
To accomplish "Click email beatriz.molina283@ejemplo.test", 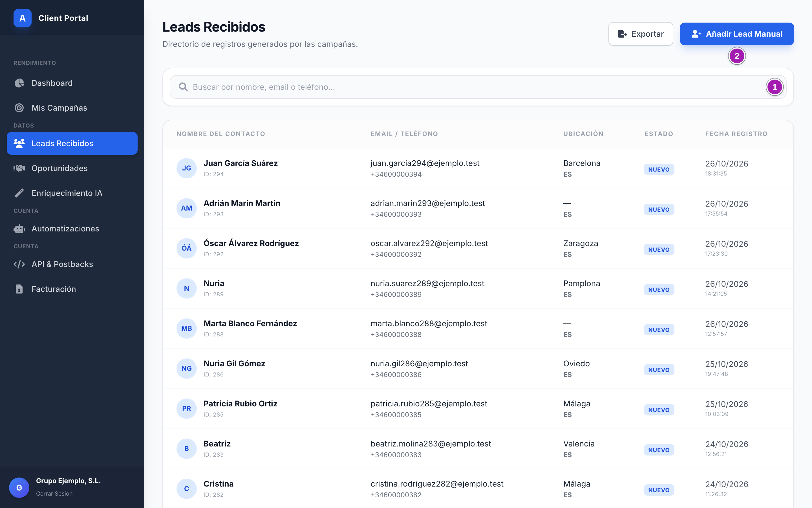I will 431,444.
